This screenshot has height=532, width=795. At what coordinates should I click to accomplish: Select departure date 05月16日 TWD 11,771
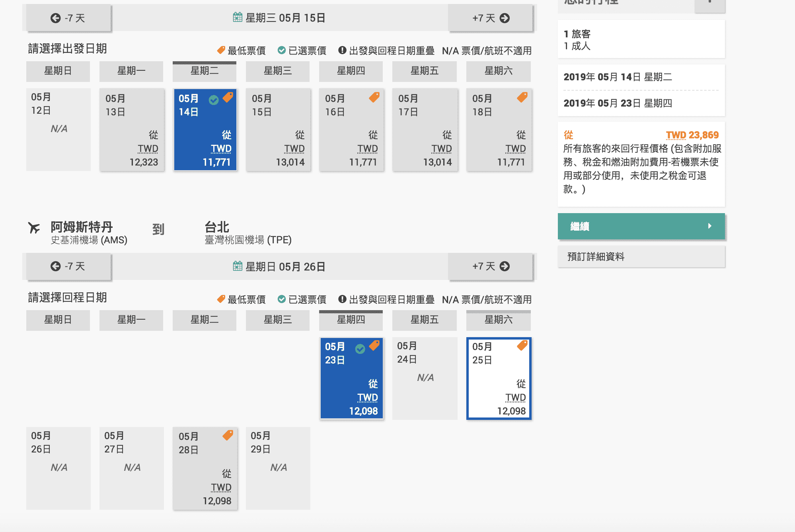pos(351,130)
